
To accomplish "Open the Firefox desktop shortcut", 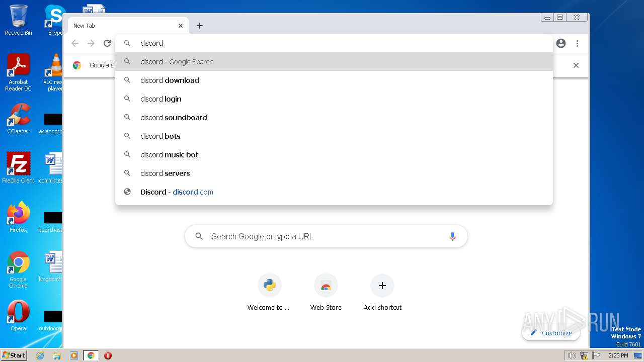I will pyautogui.click(x=18, y=217).
